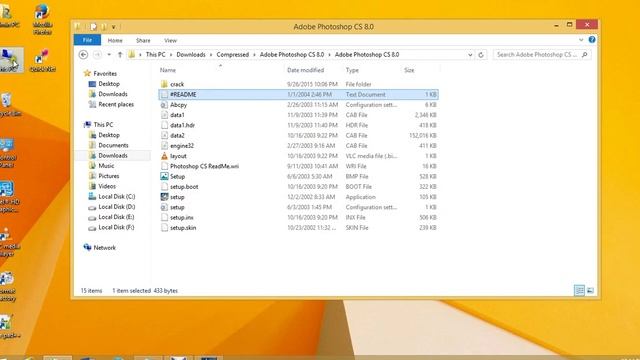Open recent locations dropdown arrow
Viewport: 640px width, 360px height.
pyautogui.click(x=109, y=55)
